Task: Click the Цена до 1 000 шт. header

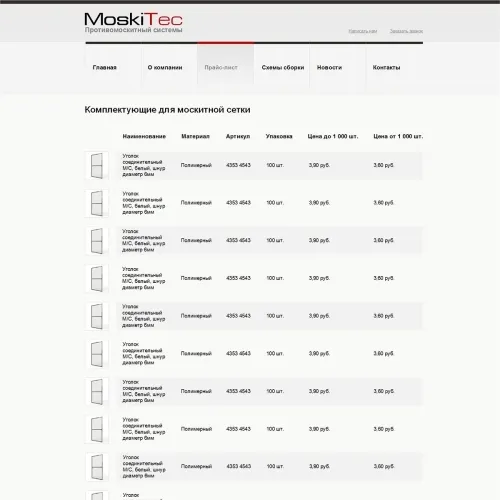Action: tap(333, 136)
